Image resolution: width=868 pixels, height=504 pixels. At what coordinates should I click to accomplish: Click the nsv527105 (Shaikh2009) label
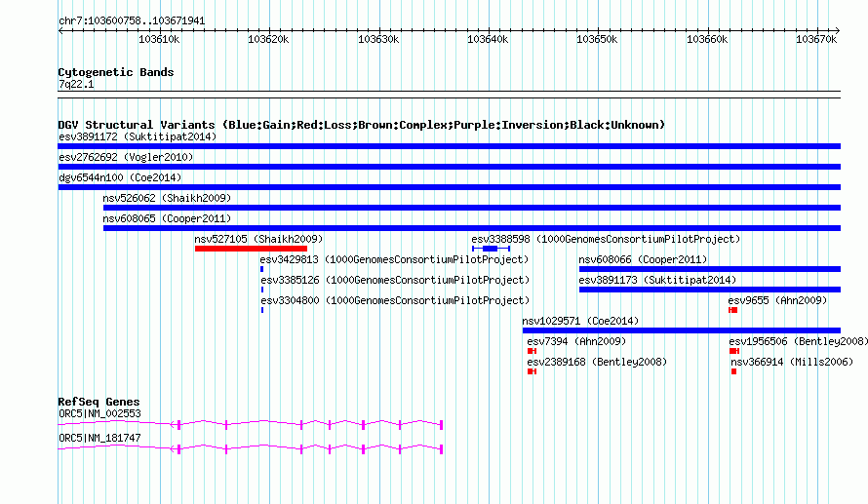[x=258, y=239]
